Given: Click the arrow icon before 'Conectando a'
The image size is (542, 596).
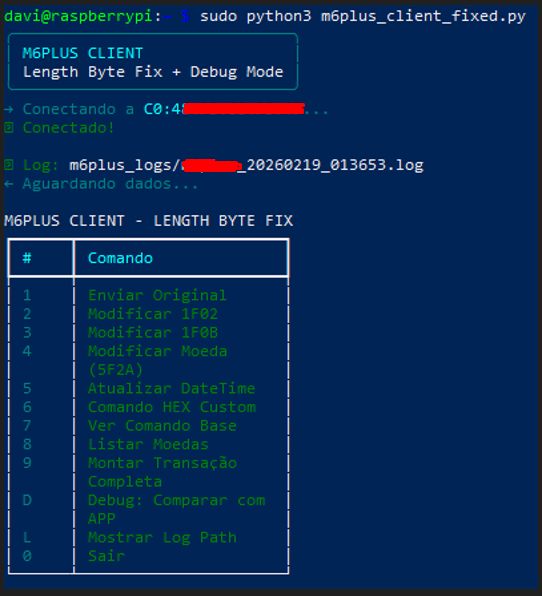Looking at the screenshot, I should tap(9, 109).
